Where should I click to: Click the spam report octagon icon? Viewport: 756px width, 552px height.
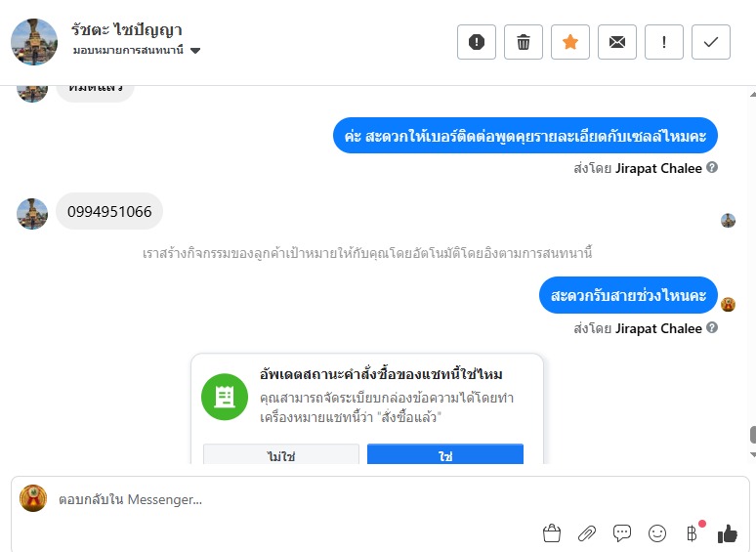click(477, 42)
